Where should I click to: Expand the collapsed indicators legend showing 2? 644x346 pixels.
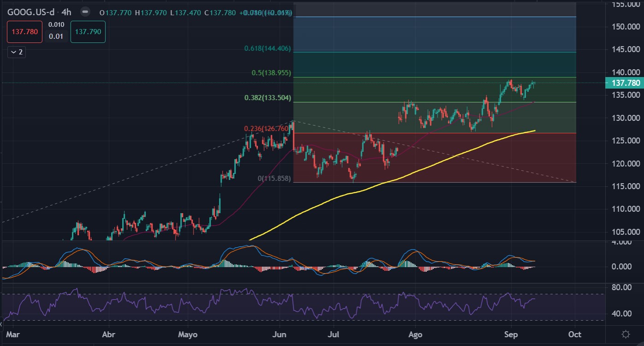tap(17, 52)
